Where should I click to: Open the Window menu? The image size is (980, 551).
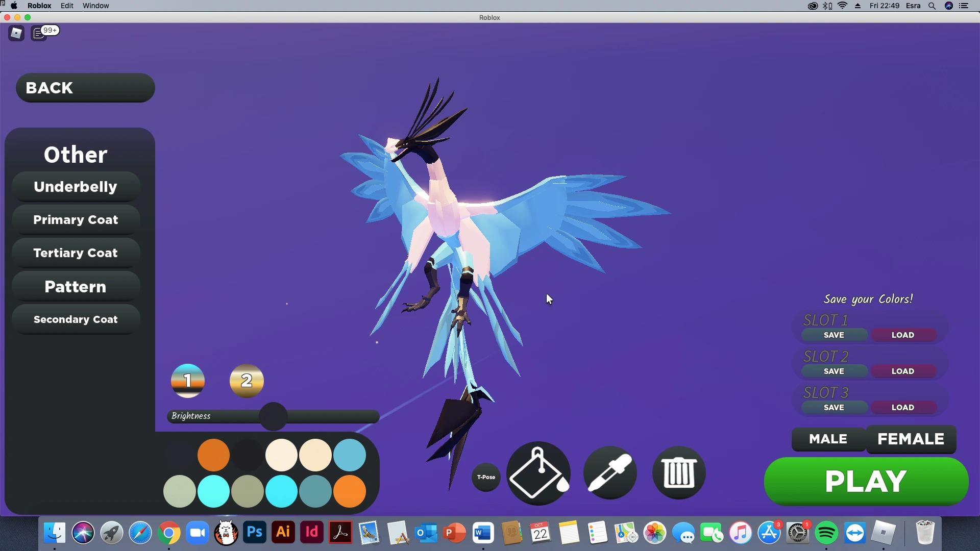click(95, 6)
